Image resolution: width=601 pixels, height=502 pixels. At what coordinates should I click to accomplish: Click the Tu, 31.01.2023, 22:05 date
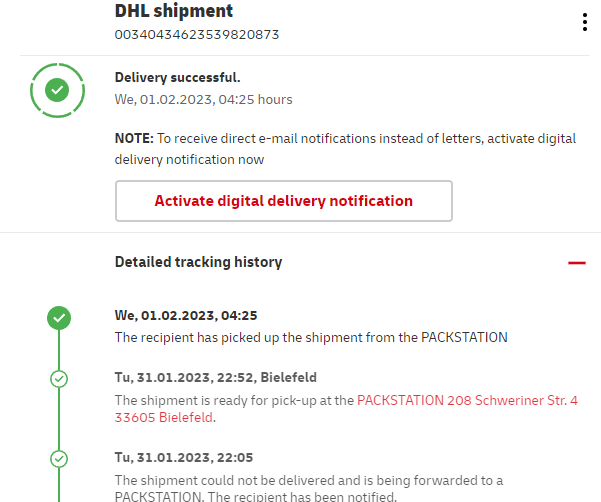tap(186, 457)
